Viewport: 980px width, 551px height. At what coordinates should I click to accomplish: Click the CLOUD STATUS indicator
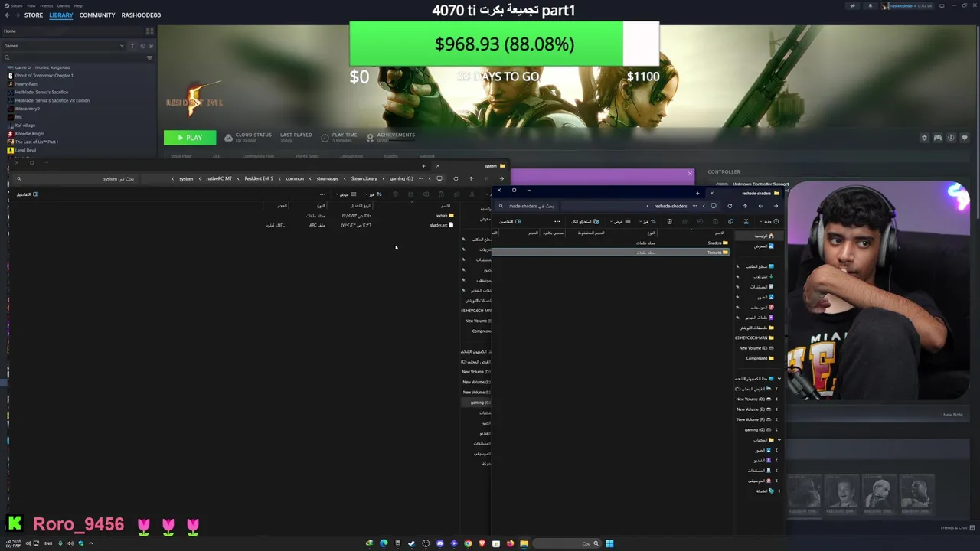click(247, 137)
